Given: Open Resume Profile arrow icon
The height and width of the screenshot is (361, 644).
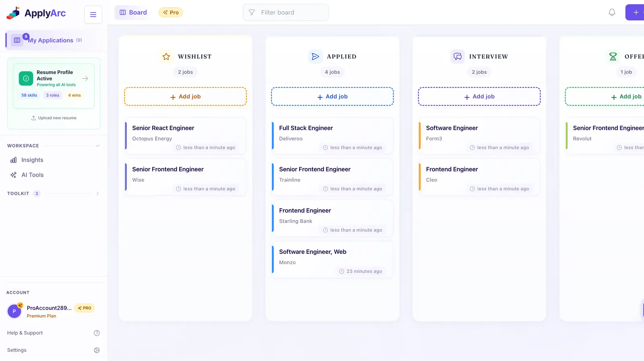Looking at the screenshot, I should [x=85, y=79].
